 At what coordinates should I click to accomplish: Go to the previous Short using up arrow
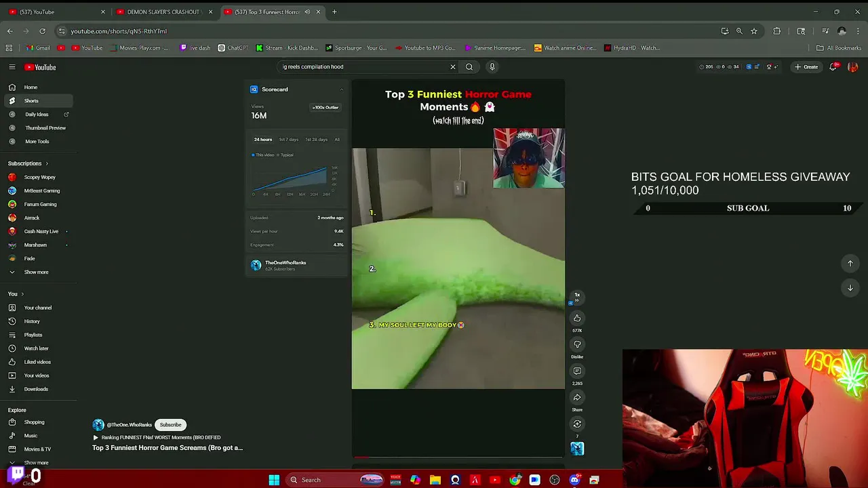coord(850,263)
